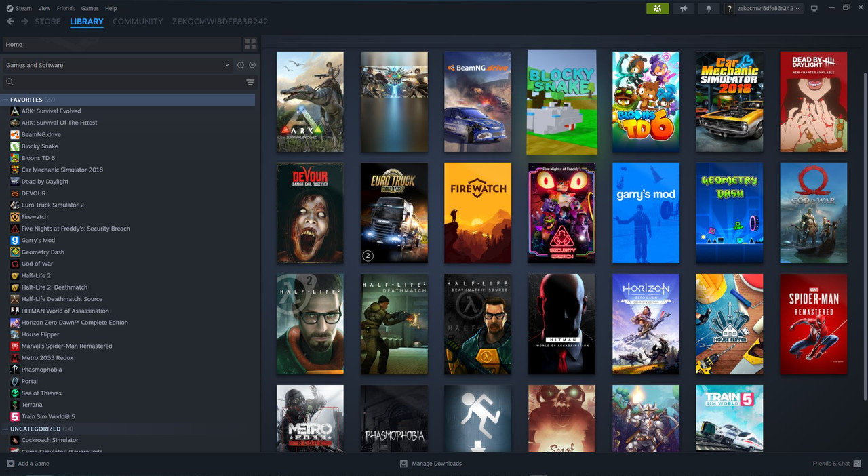868x476 pixels.
Task: Click the BeamNG.drive list icon
Action: click(x=15, y=134)
